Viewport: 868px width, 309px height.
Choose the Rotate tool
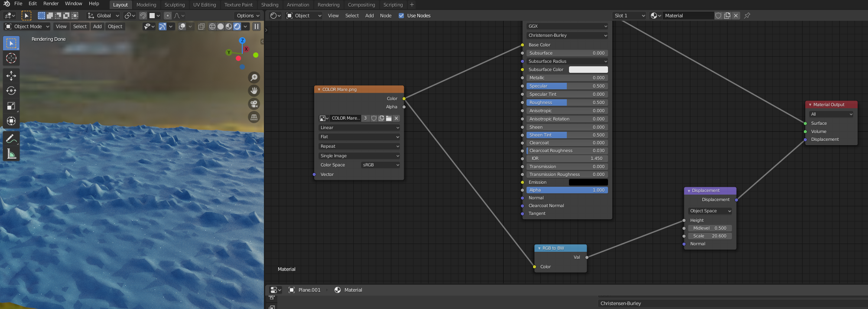(x=11, y=91)
